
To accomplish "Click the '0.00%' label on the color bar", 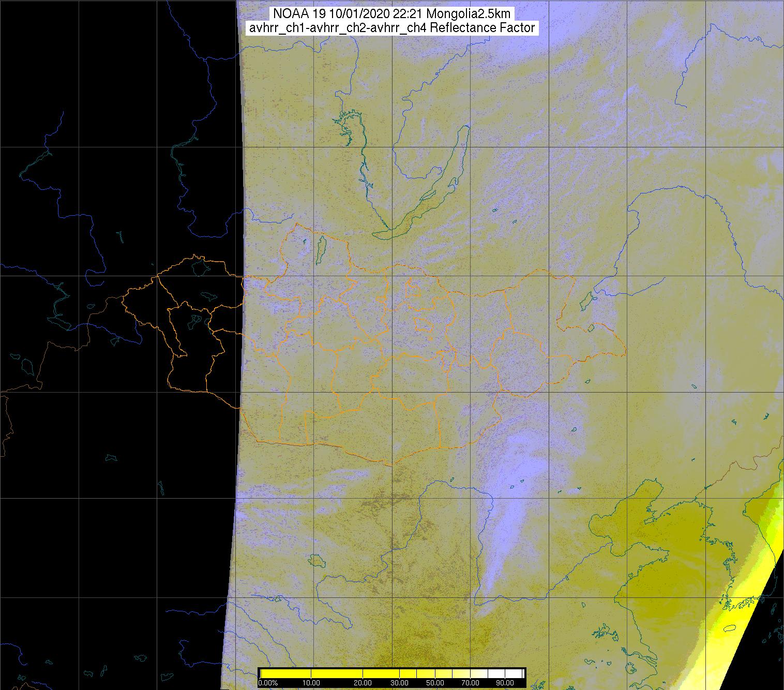I will click(268, 683).
